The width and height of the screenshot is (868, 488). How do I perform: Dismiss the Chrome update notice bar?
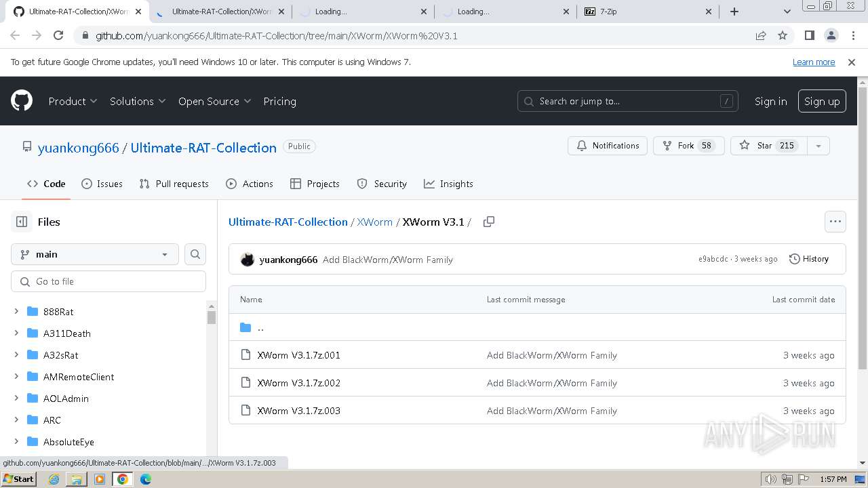coord(852,62)
